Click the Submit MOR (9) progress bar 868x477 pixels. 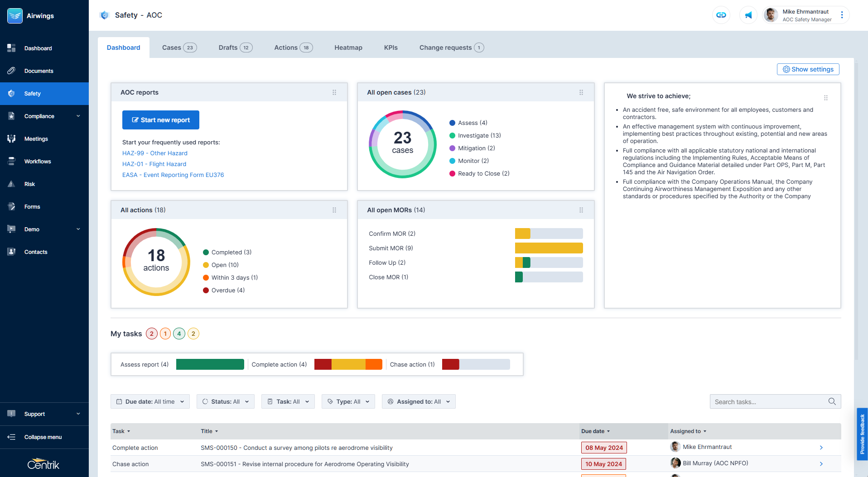pos(549,248)
